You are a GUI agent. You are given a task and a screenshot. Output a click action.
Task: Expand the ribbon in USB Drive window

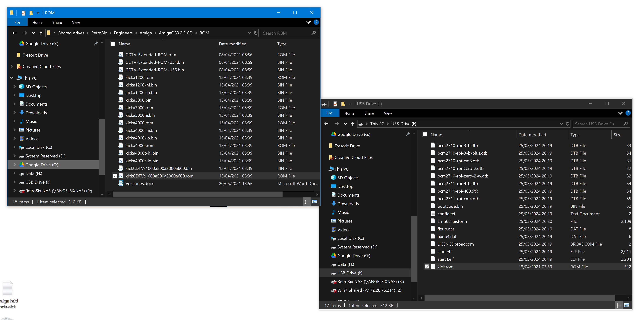pos(620,113)
